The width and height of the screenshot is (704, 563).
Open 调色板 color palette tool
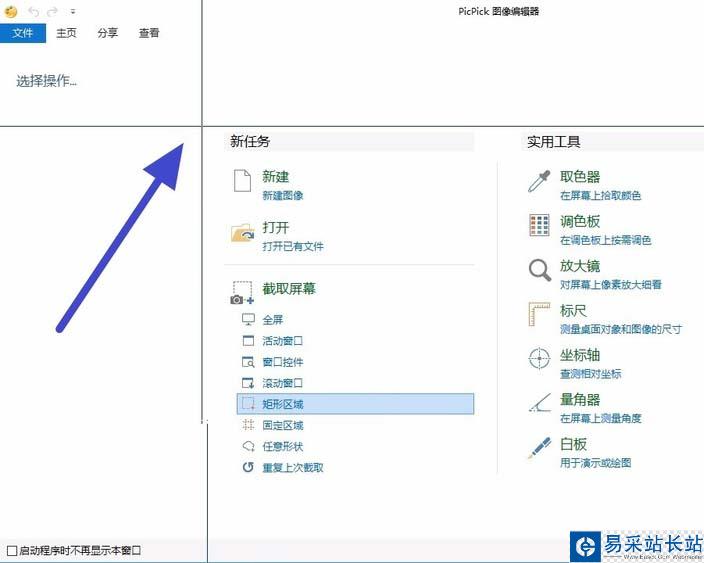tap(580, 221)
